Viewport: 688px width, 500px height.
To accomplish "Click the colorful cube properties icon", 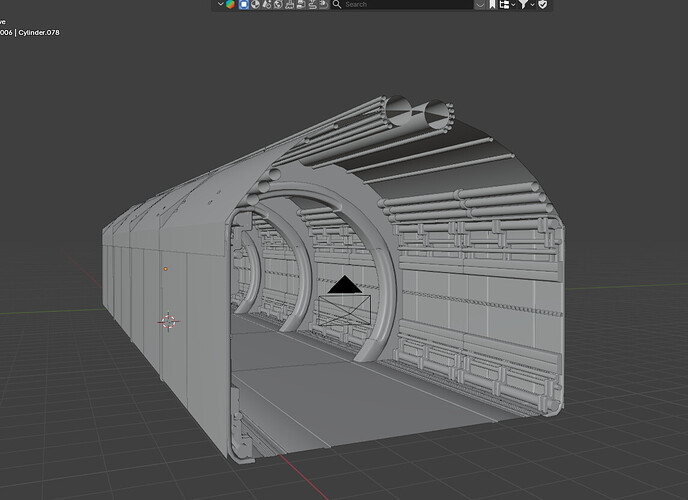I will [x=230, y=4].
